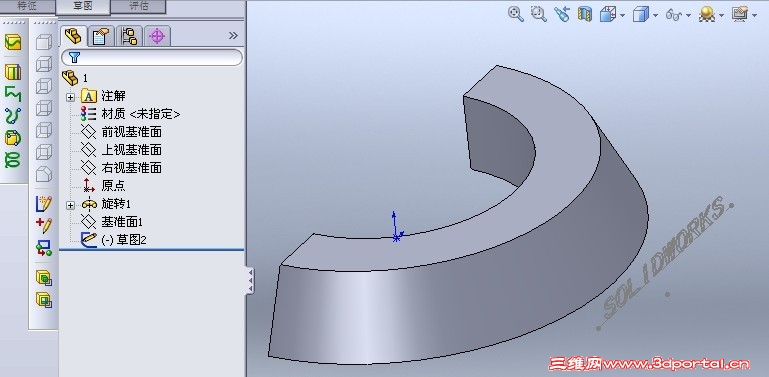Click the Previous View icon

pyautogui.click(x=562, y=14)
